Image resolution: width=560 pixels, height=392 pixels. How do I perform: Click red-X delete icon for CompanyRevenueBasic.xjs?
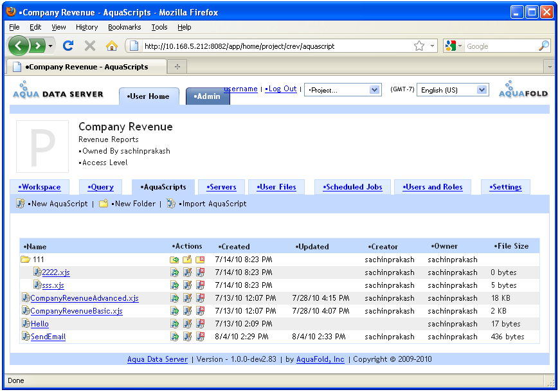tap(201, 311)
